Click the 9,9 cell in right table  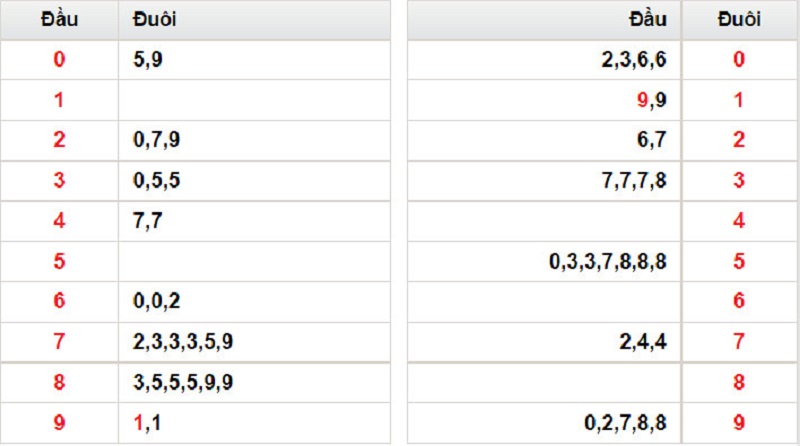point(651,100)
